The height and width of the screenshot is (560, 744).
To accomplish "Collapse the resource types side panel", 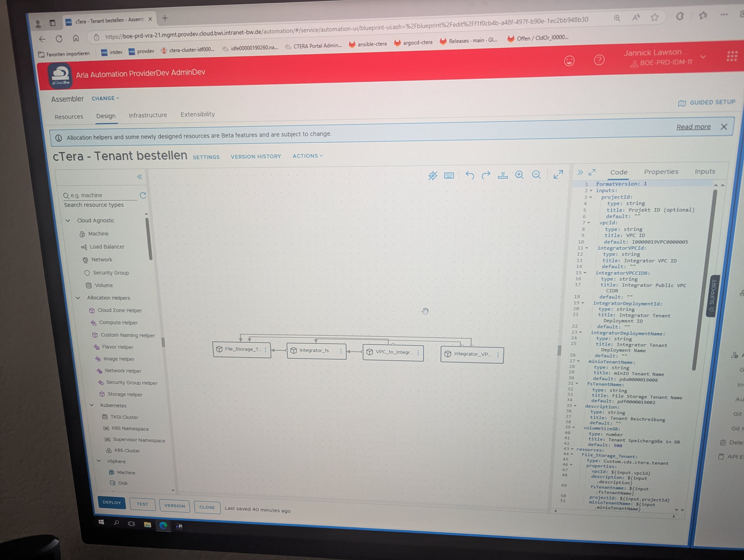I will (x=140, y=177).
